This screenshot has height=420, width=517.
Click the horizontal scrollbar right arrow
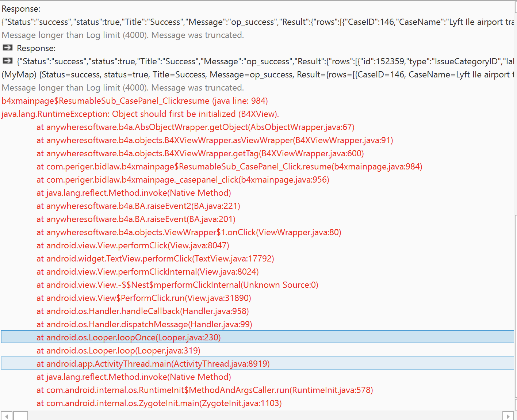[x=508, y=416]
